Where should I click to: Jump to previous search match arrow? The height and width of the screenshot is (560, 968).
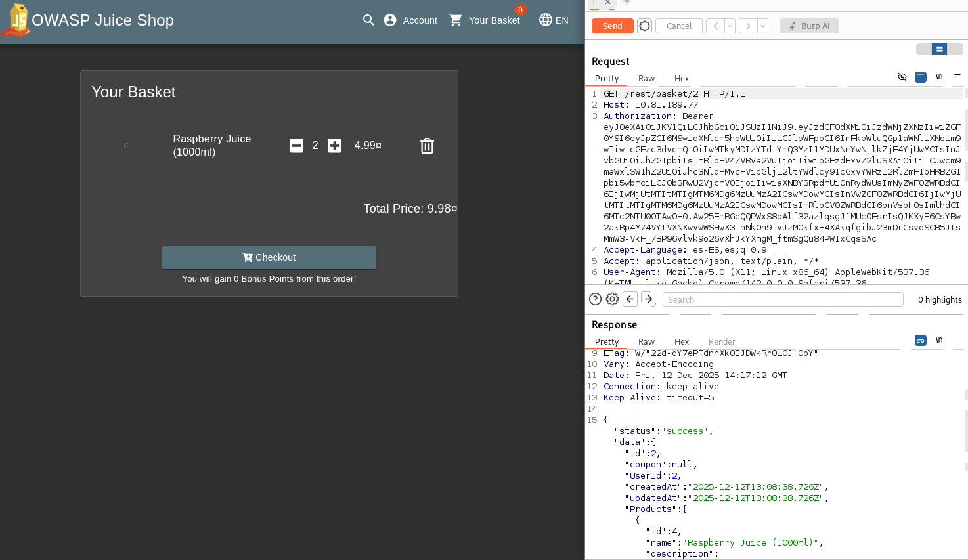[x=630, y=299]
